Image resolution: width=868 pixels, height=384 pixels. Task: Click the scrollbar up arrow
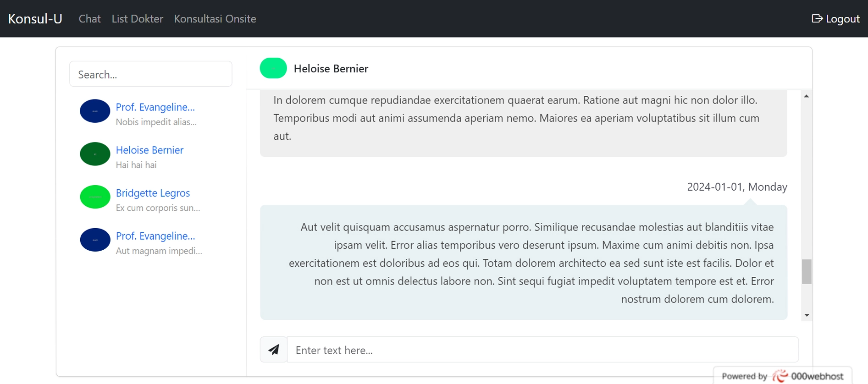click(x=807, y=95)
